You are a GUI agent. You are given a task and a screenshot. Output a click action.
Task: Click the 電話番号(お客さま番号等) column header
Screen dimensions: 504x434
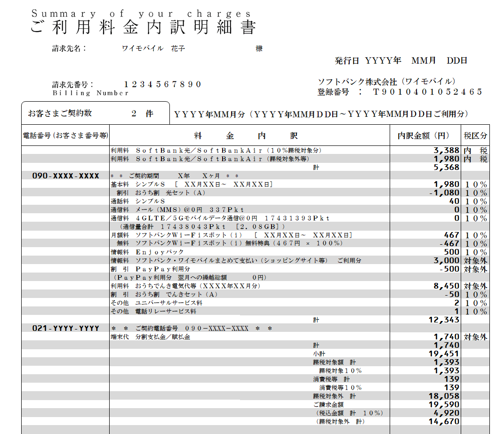click(x=65, y=136)
